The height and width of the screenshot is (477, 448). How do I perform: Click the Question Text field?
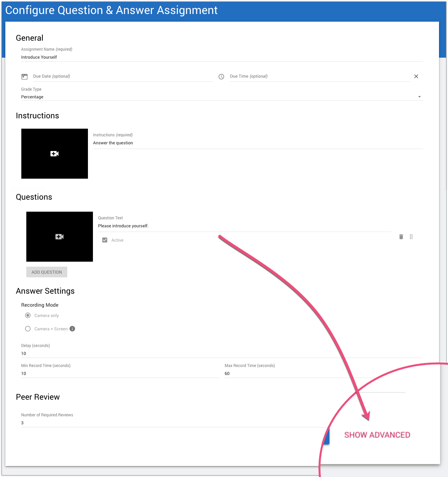pyautogui.click(x=244, y=226)
